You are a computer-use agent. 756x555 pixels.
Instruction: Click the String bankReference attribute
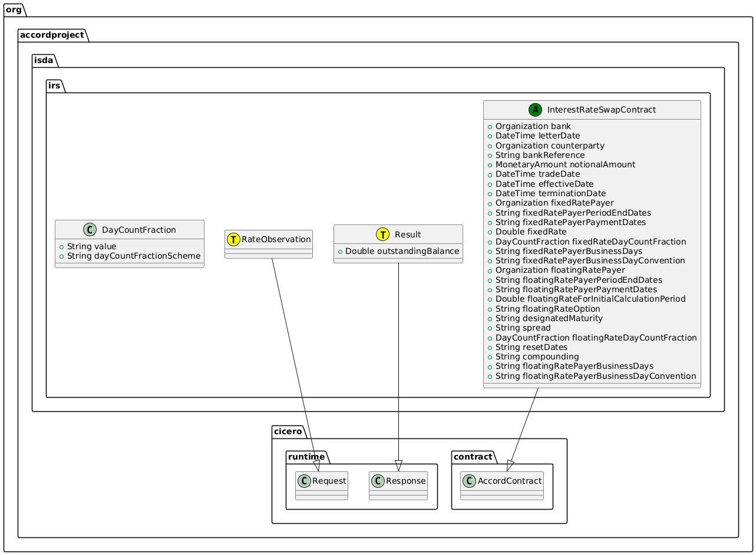540,155
